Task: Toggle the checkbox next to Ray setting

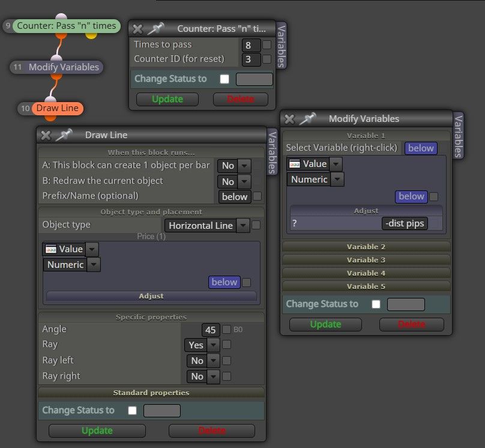Action: pyautogui.click(x=226, y=344)
